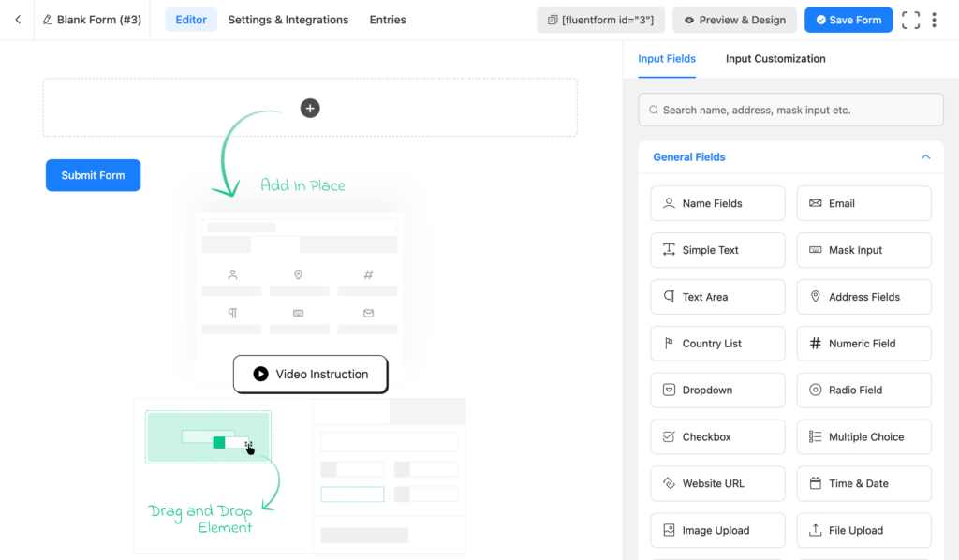The image size is (959, 560).
Task: Click the Numeric Field hash icon
Action: click(x=816, y=343)
